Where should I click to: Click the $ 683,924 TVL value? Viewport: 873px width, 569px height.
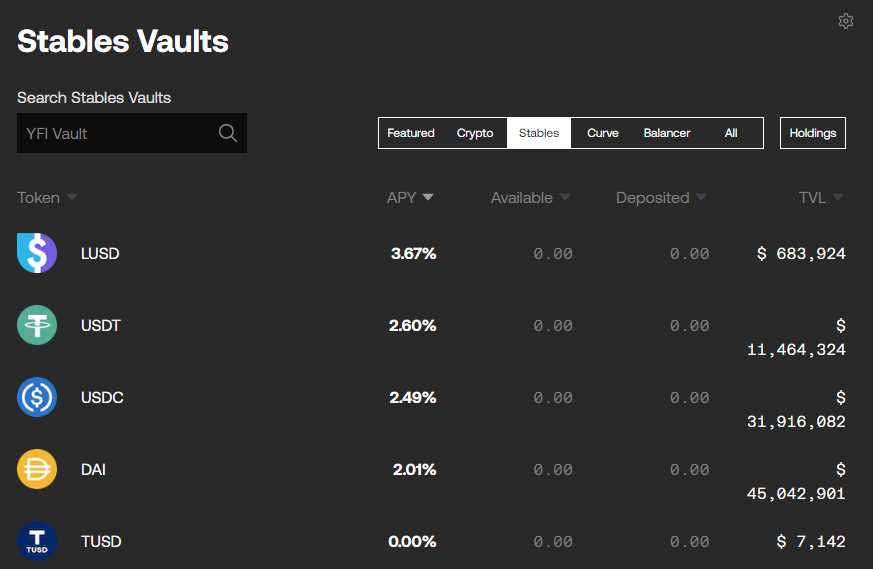click(801, 254)
